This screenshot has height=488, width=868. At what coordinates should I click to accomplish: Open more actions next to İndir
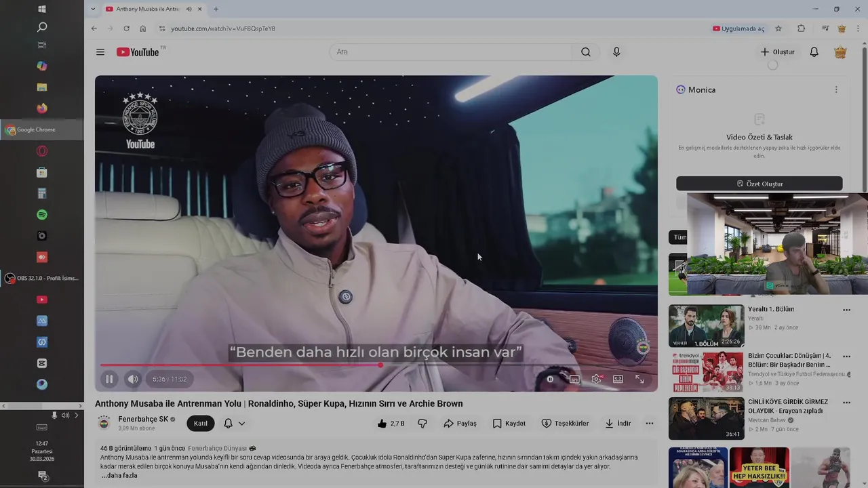[x=650, y=424]
